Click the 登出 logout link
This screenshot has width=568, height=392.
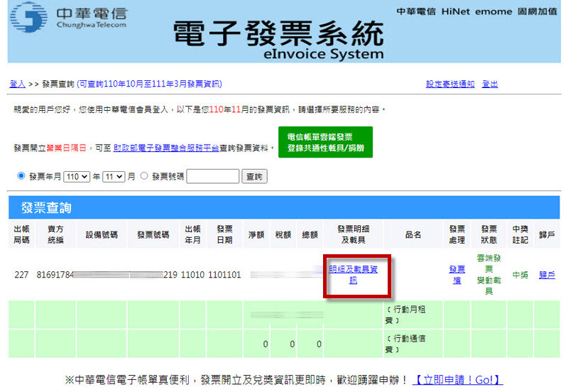490,84
